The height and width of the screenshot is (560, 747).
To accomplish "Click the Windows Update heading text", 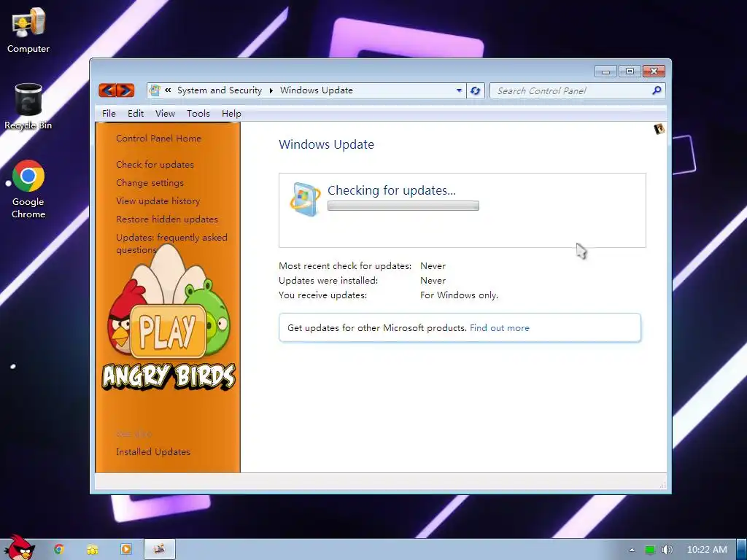I will 326,144.
